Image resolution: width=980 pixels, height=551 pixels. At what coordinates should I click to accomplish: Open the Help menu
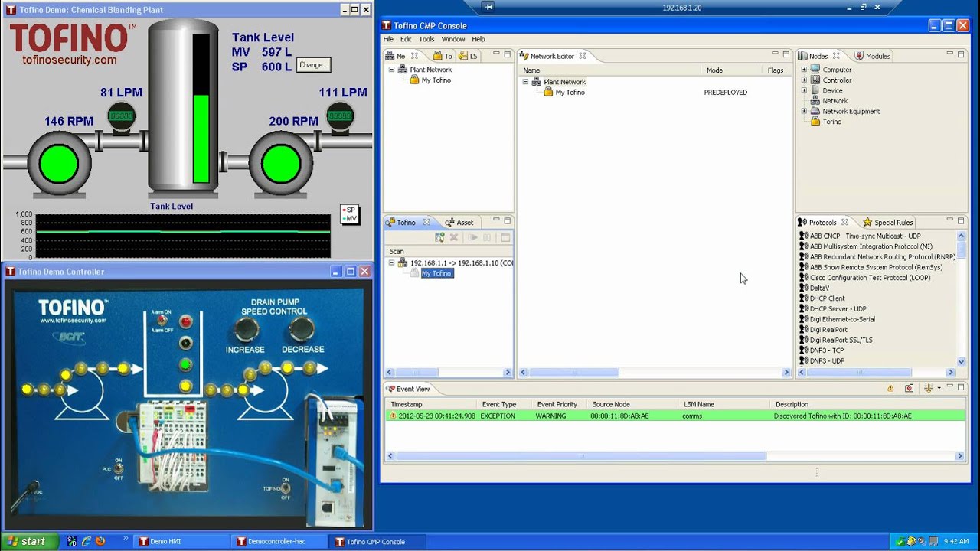tap(479, 39)
